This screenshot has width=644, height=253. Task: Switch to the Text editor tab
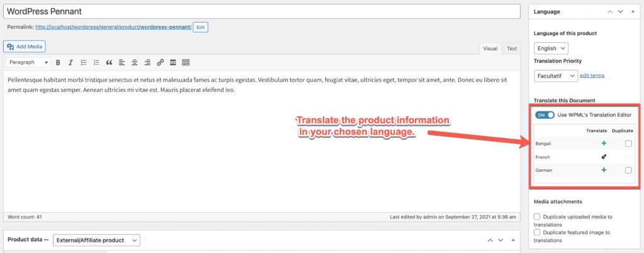click(512, 48)
